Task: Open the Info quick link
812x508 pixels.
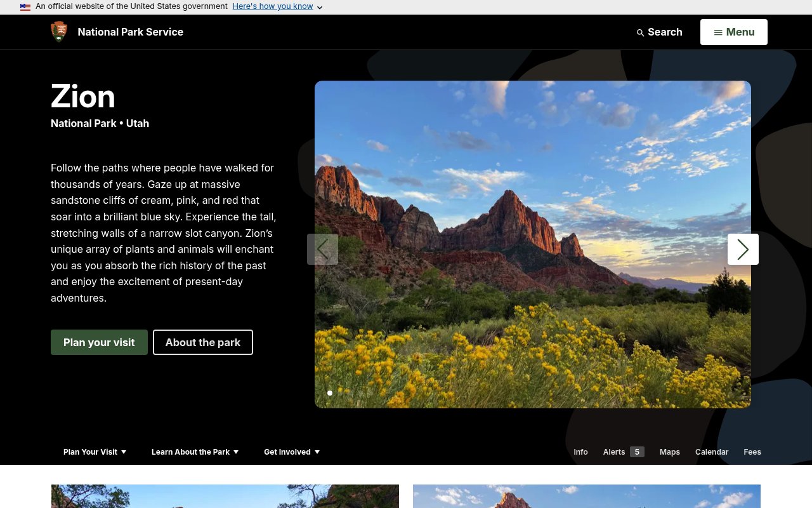Action: 580,452
